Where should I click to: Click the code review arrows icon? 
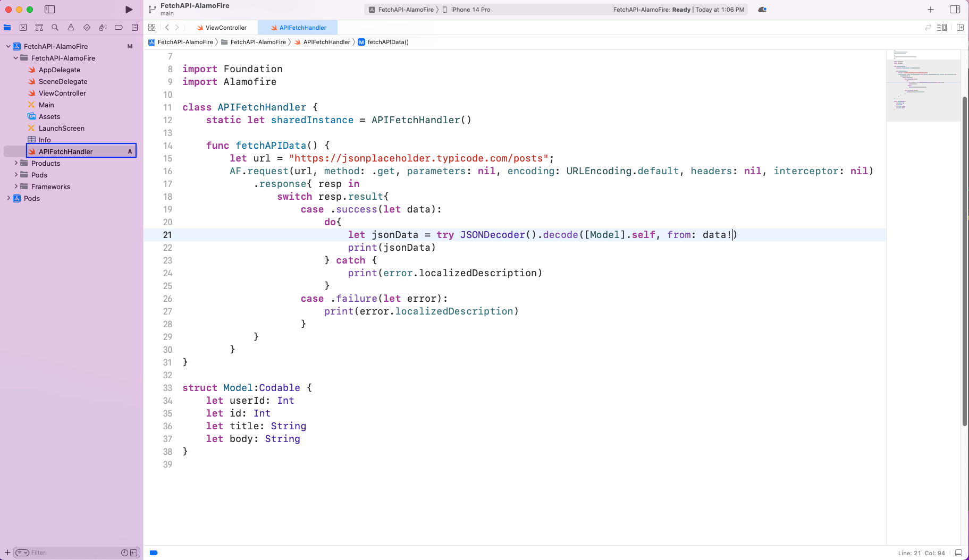point(928,28)
